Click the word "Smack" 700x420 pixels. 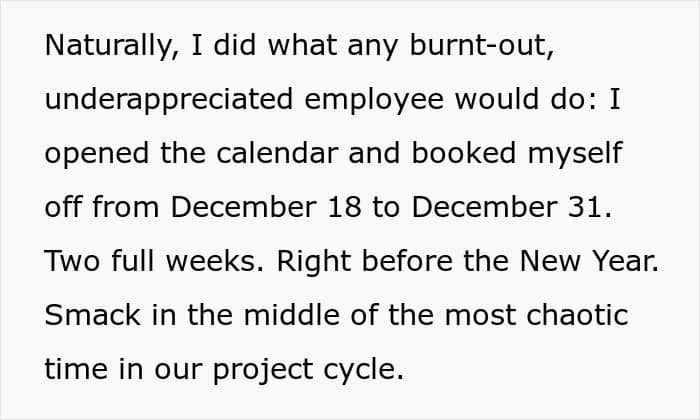pos(92,315)
